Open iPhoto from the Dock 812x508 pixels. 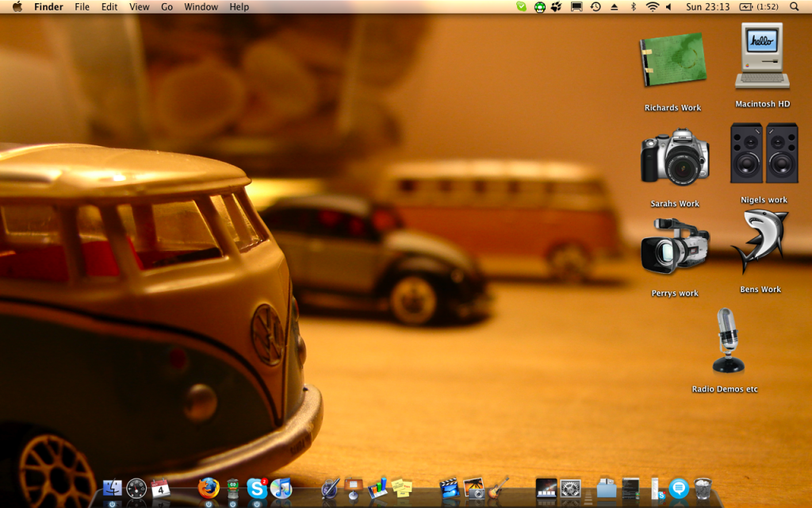click(x=473, y=488)
